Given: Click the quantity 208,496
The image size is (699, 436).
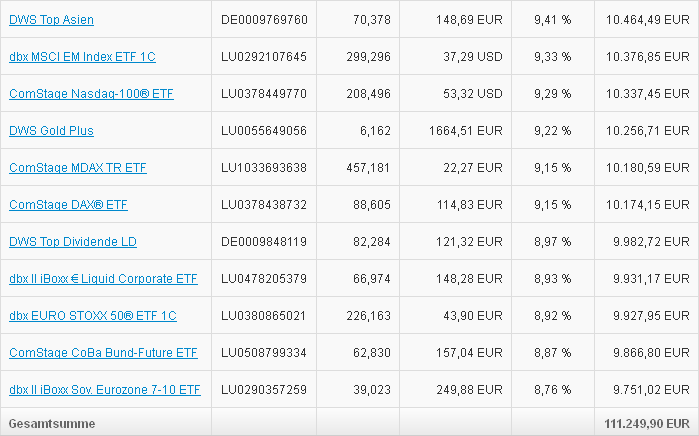Looking at the screenshot, I should tap(369, 94).
